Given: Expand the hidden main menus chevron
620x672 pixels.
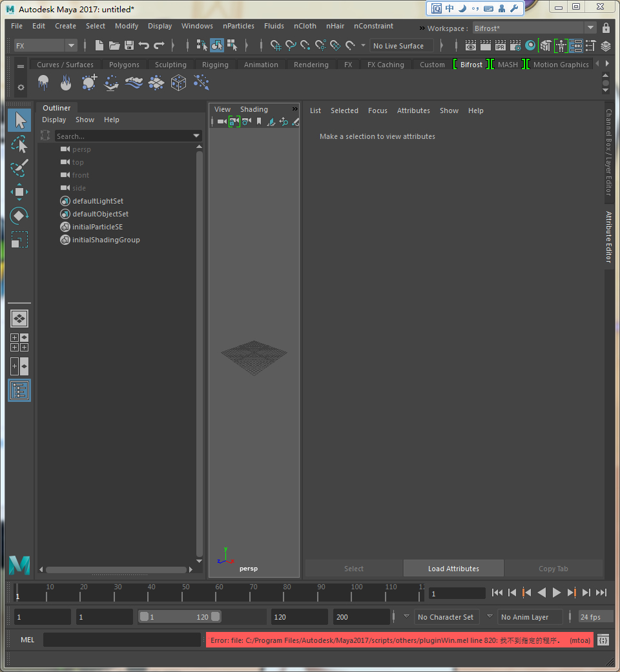Looking at the screenshot, I should pos(422,28).
